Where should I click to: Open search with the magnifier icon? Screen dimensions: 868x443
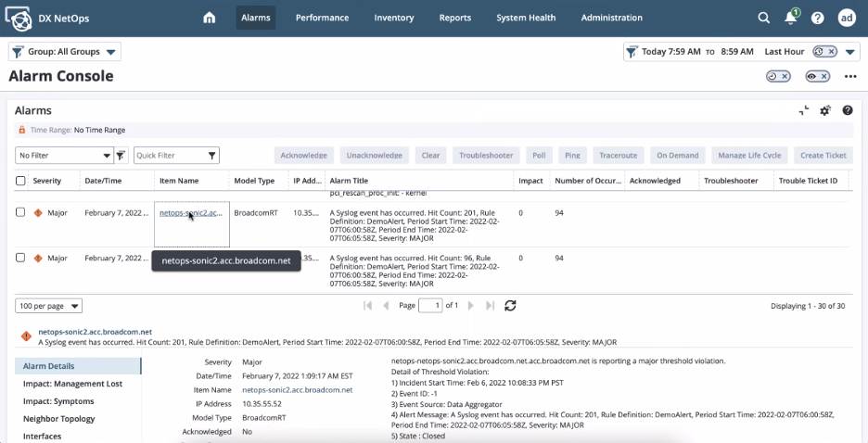point(763,18)
